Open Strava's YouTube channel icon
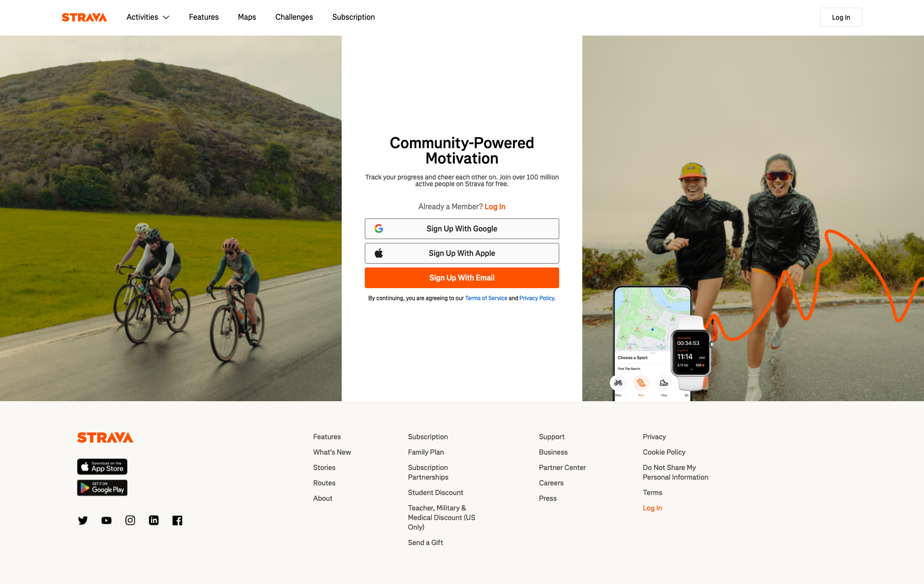The height and width of the screenshot is (584, 924). click(x=106, y=521)
